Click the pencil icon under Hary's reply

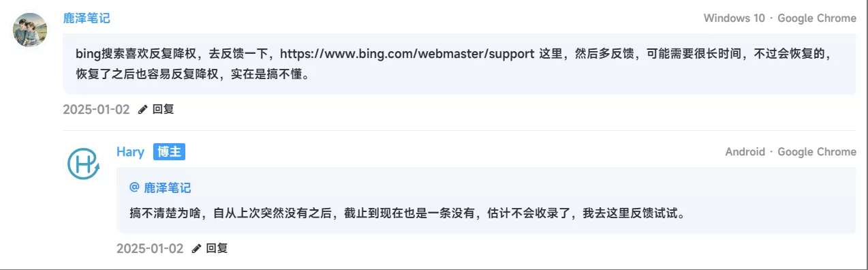pyautogui.click(x=196, y=248)
